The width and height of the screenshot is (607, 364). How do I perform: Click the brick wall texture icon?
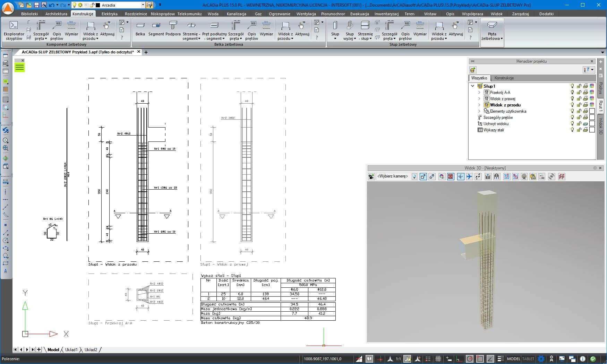[x=451, y=176]
